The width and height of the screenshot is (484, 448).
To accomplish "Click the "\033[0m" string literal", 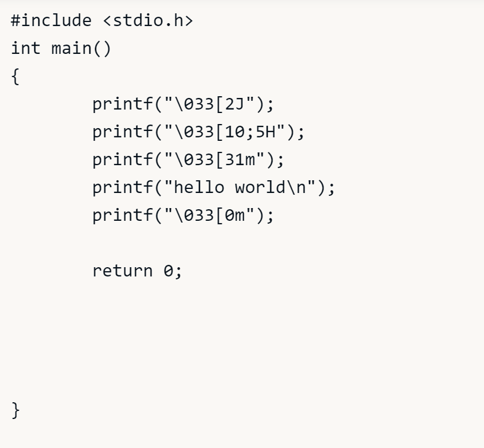I will click(210, 215).
